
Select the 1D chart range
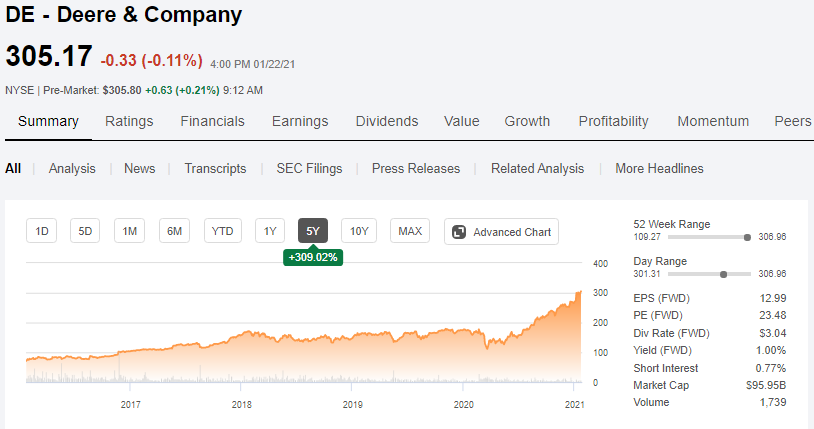click(42, 231)
